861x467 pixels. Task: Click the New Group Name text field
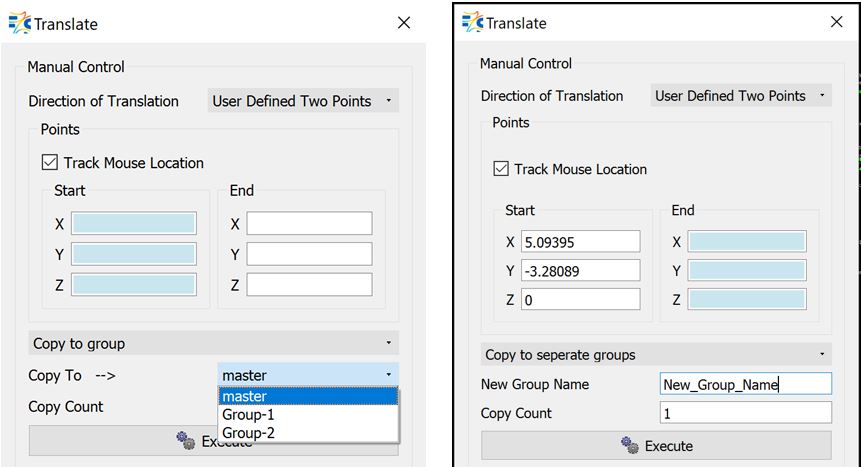tap(745, 384)
